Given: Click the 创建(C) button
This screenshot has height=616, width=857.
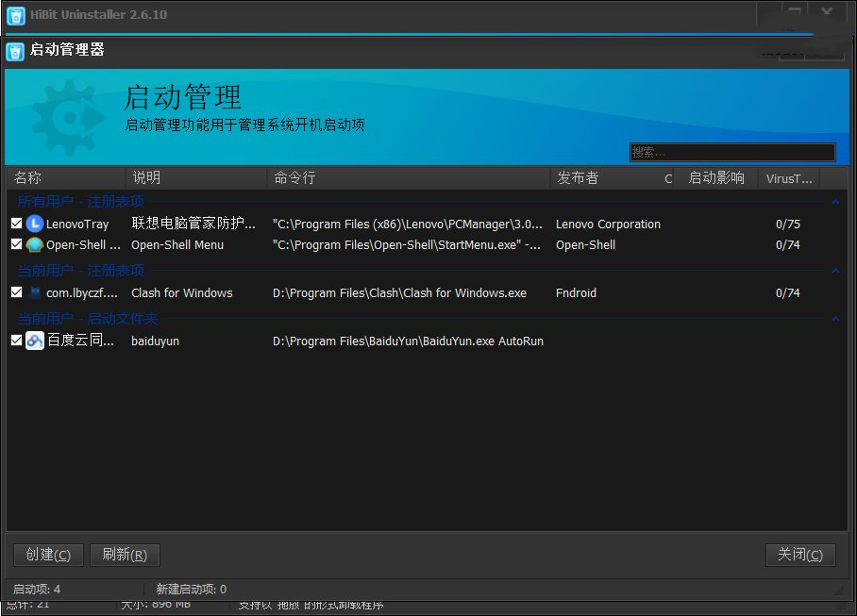Looking at the screenshot, I should point(49,555).
